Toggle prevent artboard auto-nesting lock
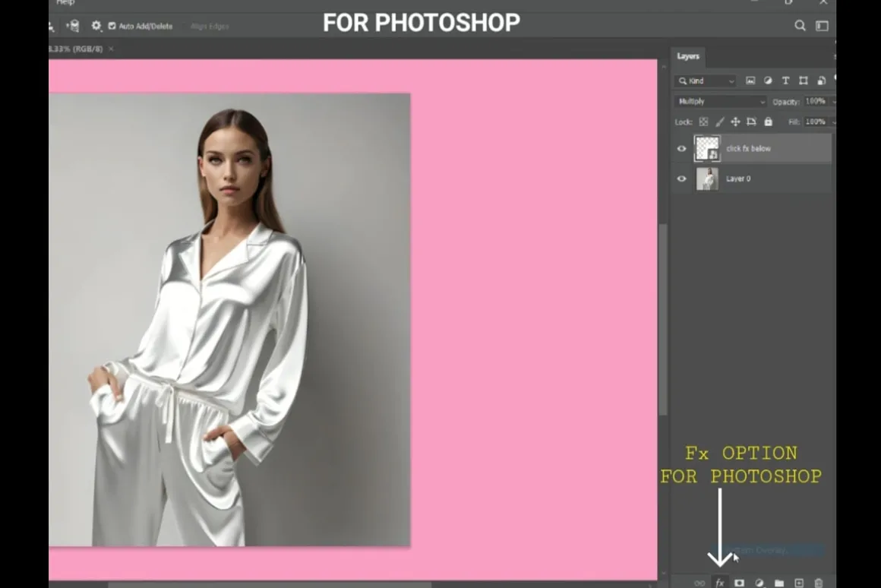The height and width of the screenshot is (588, 881). pos(752,122)
